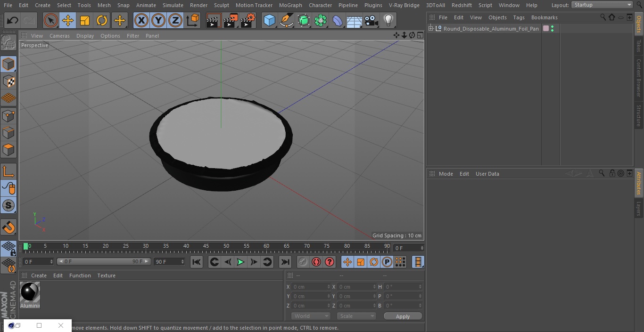
Task: Open the Mesh menu
Action: [x=104, y=5]
